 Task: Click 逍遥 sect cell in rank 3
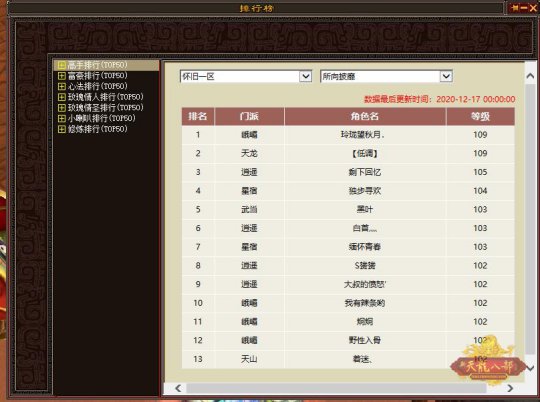pos(249,172)
